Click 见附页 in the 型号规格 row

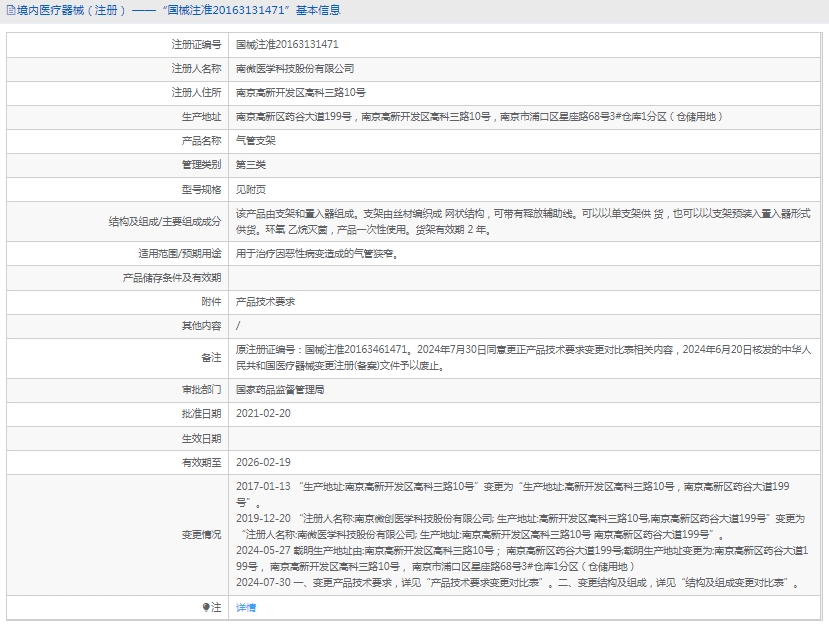[x=250, y=189]
